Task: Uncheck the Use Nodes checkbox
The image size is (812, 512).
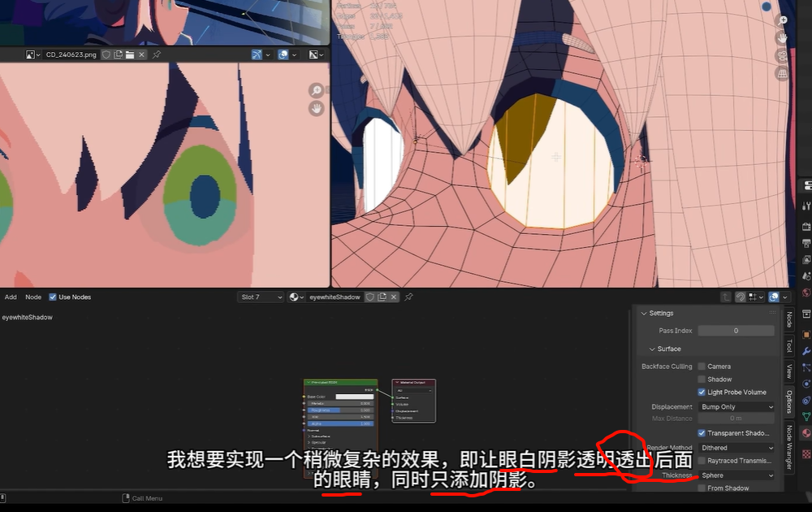Action: [x=52, y=297]
